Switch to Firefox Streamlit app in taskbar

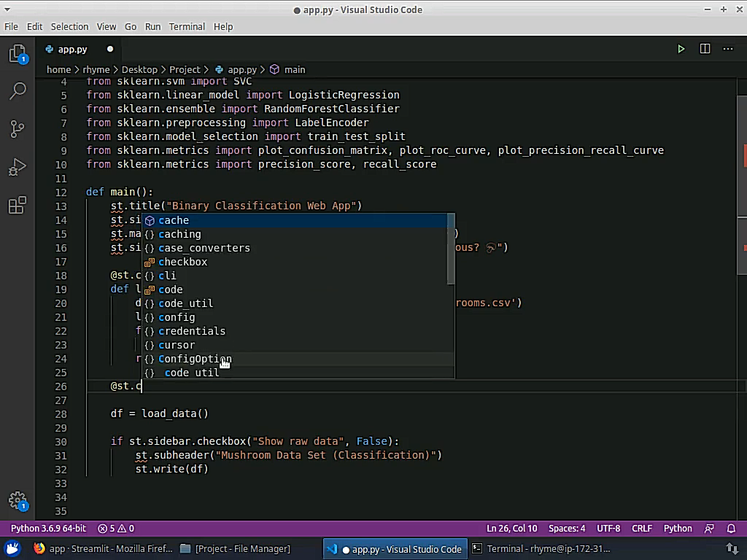click(102, 548)
